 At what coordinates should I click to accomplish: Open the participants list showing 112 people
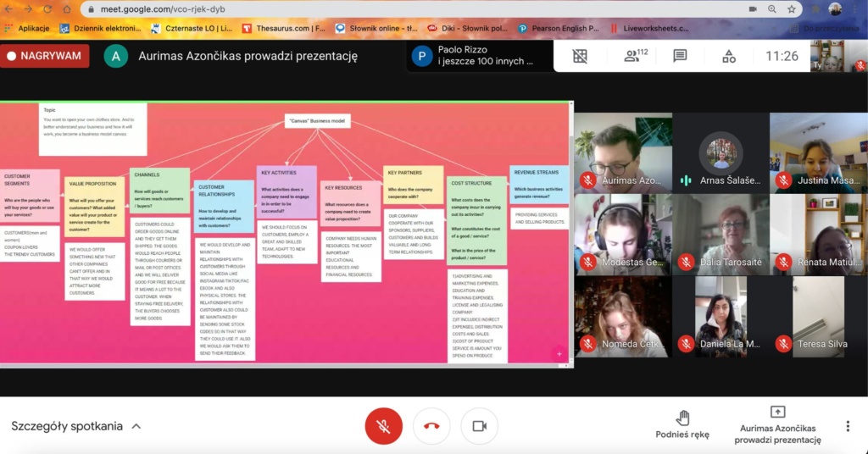tap(635, 57)
